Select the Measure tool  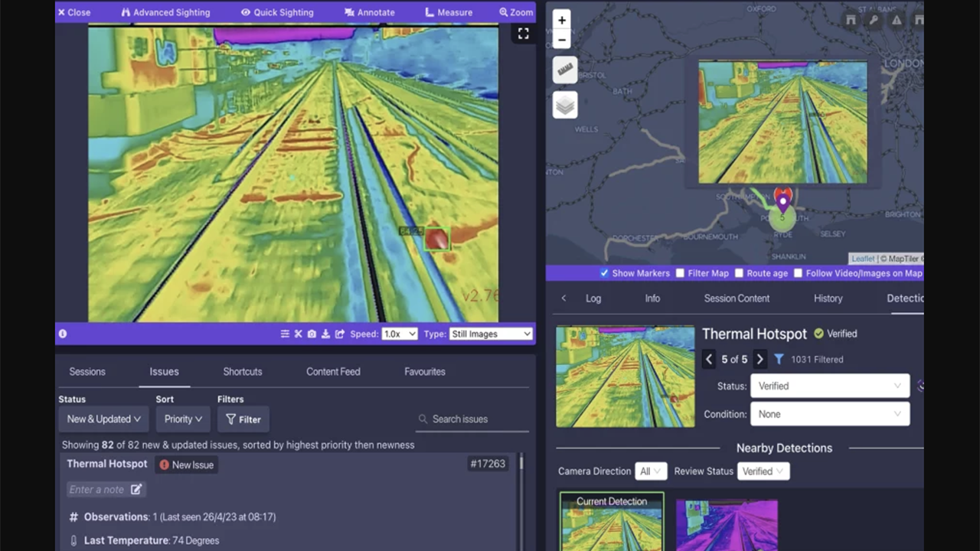(x=449, y=11)
